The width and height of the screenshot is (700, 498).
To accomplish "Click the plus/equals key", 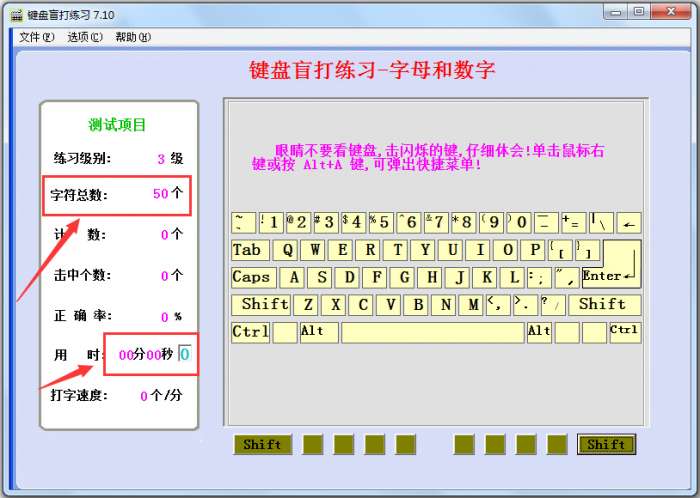I will [574, 223].
